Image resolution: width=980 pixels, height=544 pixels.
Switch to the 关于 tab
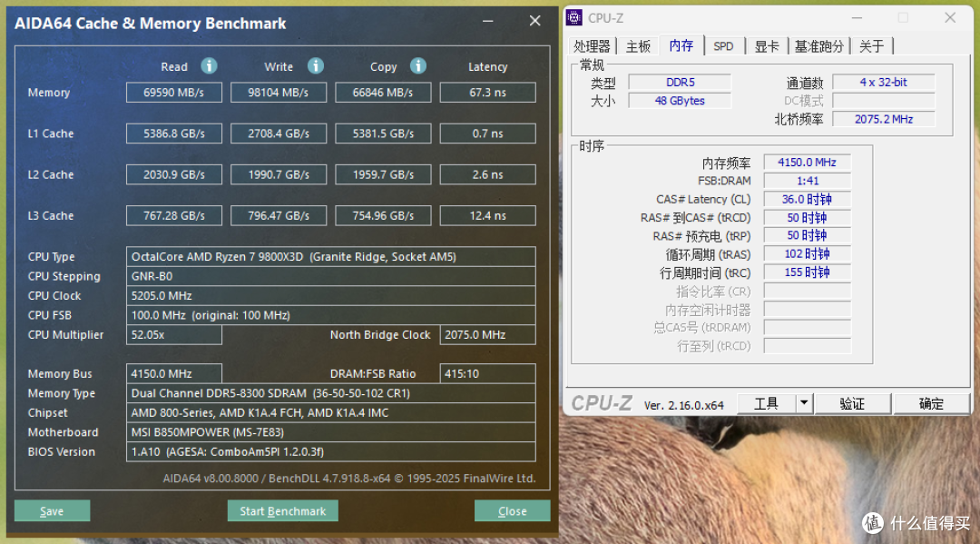pyautogui.click(x=870, y=45)
